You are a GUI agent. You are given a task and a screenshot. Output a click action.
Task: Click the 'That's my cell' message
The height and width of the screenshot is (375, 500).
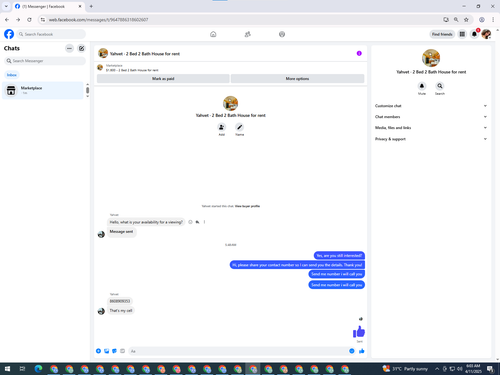[x=121, y=311]
